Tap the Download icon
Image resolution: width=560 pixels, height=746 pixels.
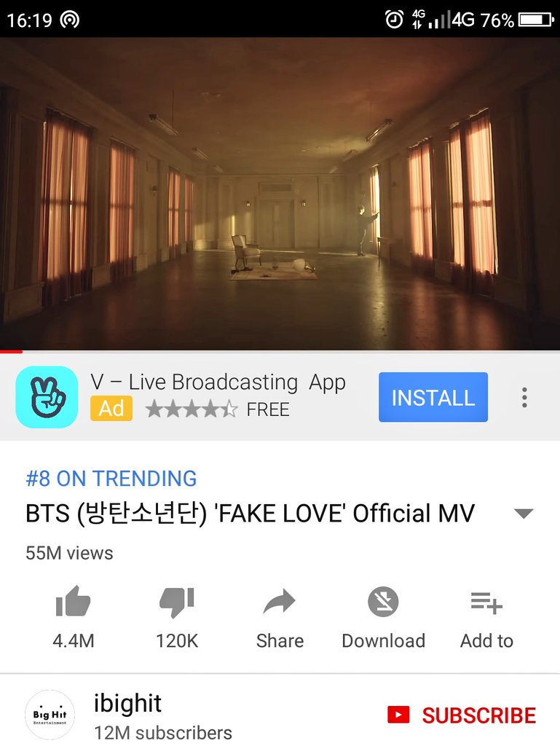click(383, 602)
